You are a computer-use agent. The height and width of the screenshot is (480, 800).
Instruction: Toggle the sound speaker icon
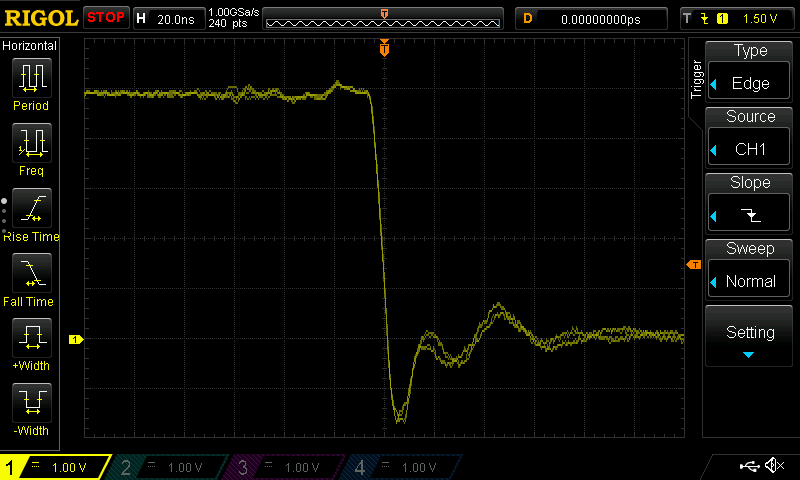(774, 466)
